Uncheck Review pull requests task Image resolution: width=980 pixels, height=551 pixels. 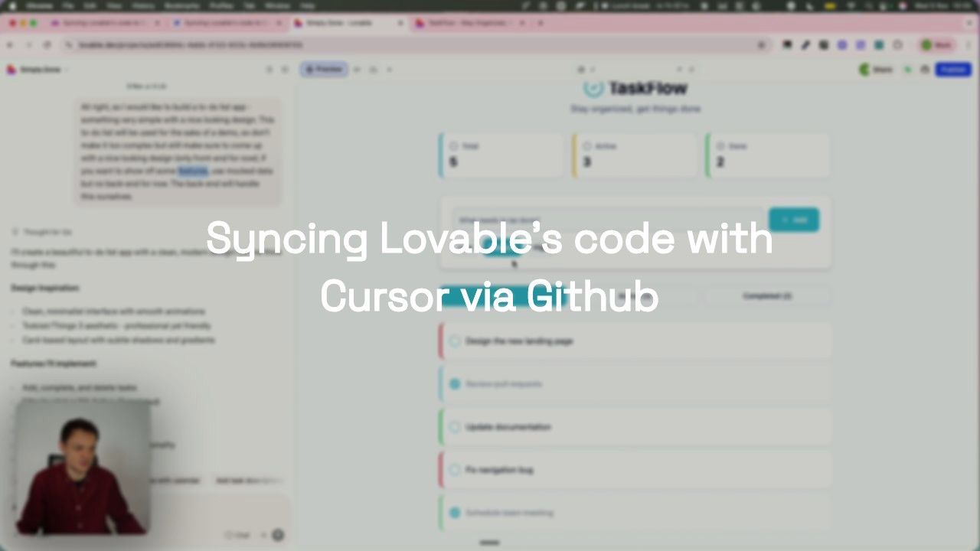pos(455,383)
